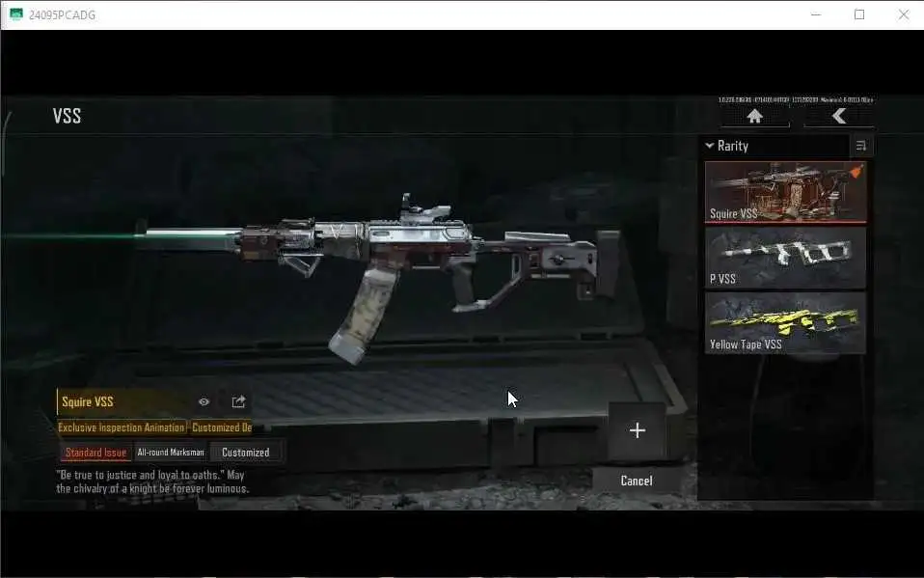
Task: Close the 24095PCADG window
Action: (x=904, y=14)
